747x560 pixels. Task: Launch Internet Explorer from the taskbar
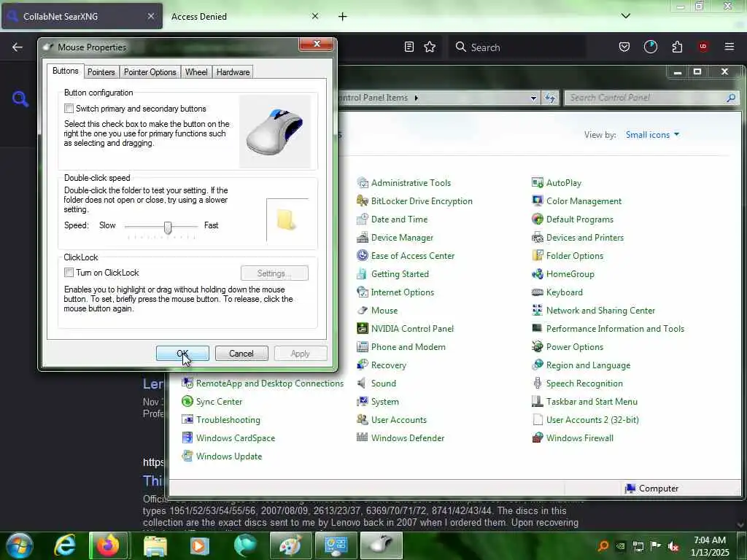coord(65,545)
